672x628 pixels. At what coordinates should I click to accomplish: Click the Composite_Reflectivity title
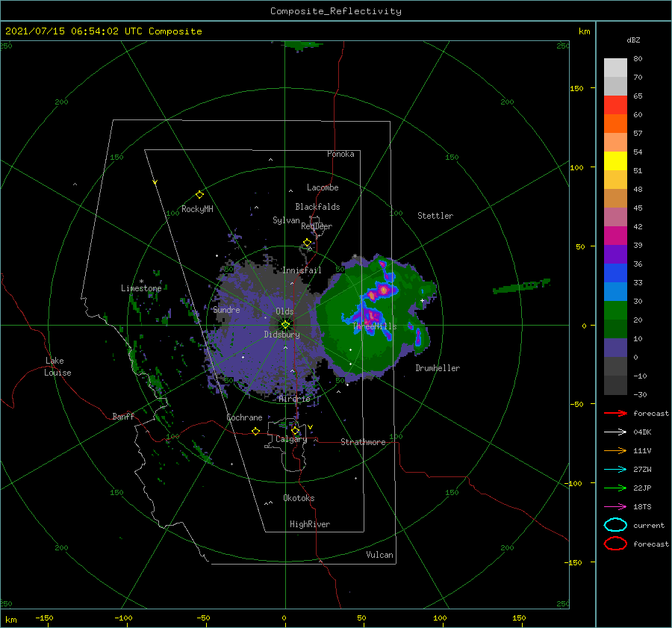pyautogui.click(x=336, y=11)
